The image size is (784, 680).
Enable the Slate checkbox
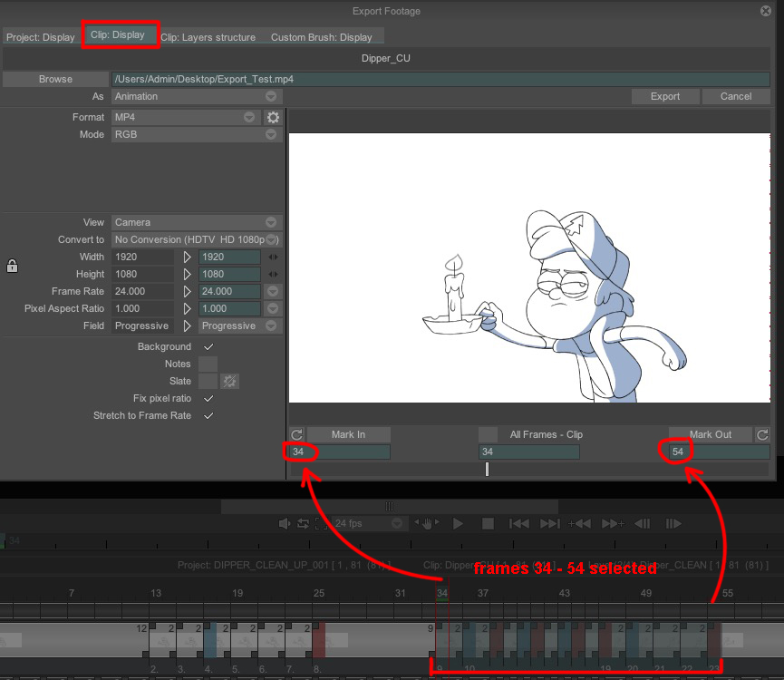click(x=208, y=381)
